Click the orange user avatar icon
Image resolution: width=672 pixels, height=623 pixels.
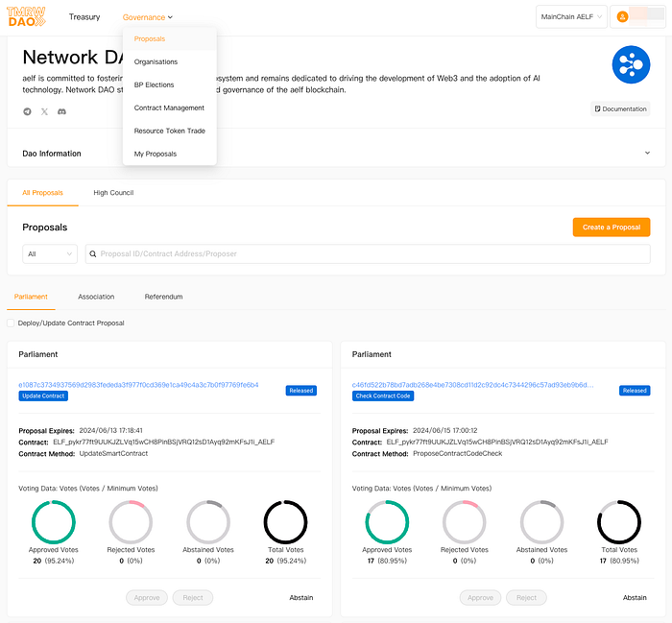tap(622, 16)
